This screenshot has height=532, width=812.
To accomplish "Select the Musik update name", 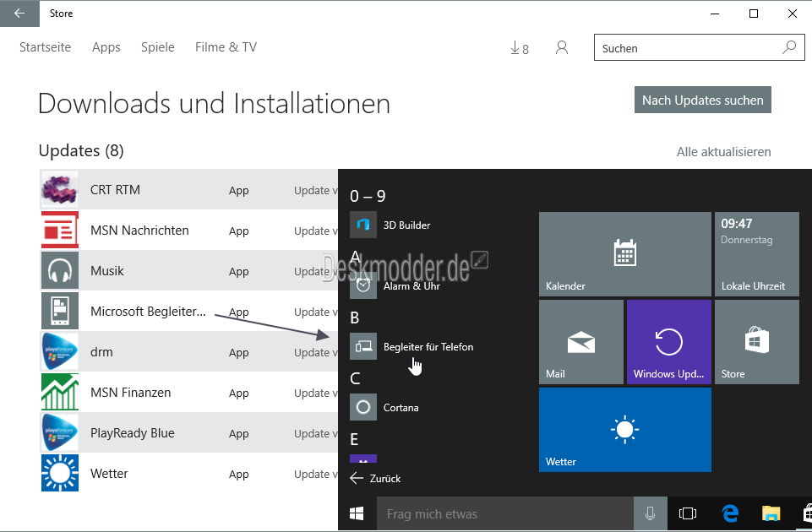I will point(107,271).
